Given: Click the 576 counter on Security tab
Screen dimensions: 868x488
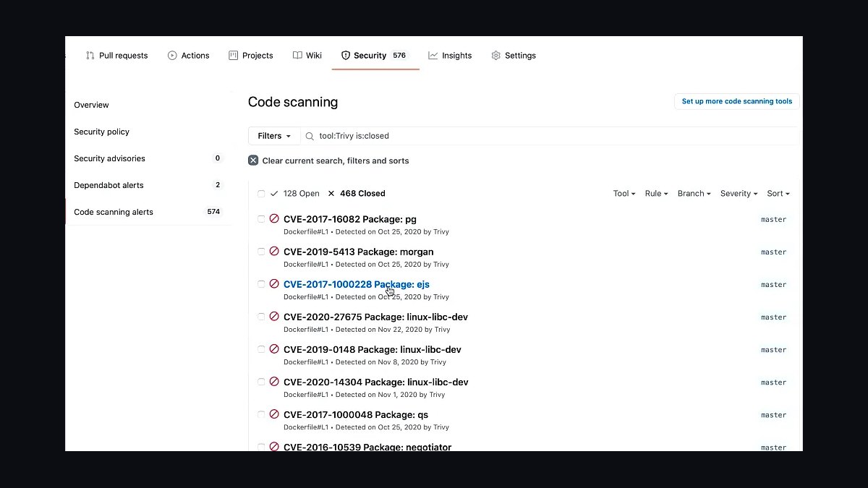Looking at the screenshot, I should tap(399, 56).
